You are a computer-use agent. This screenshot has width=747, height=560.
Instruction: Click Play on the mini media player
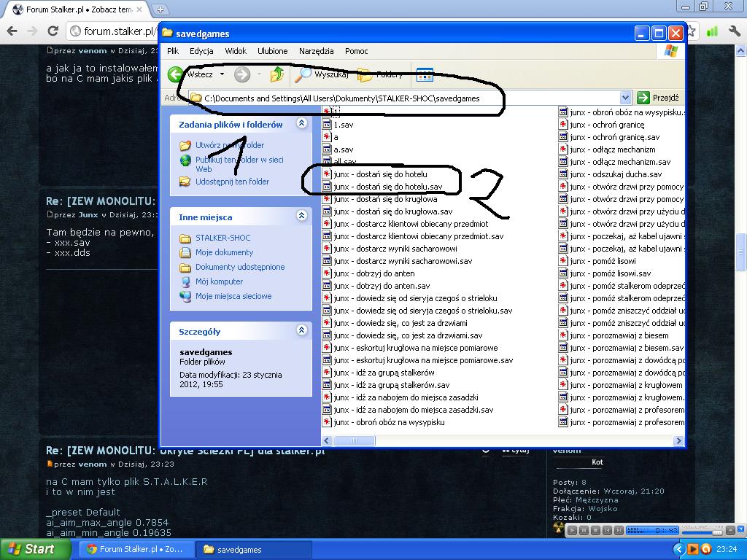pos(572,530)
